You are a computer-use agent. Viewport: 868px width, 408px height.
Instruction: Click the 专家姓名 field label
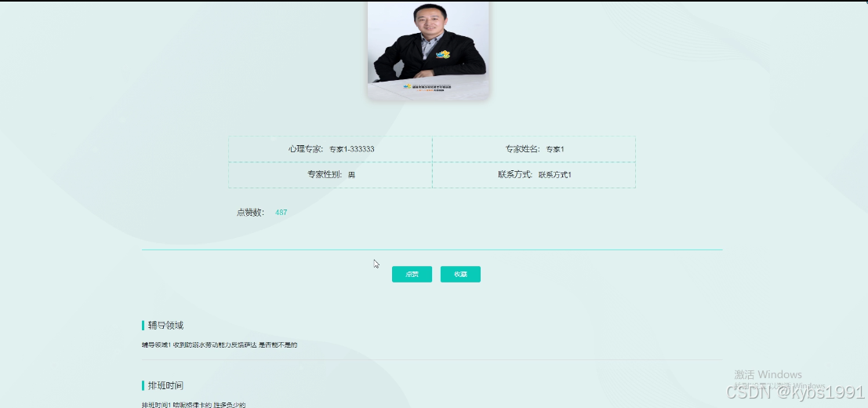click(522, 149)
